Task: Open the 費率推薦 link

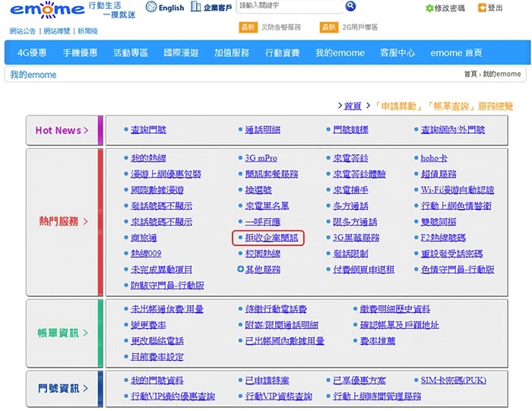Action: (x=377, y=341)
